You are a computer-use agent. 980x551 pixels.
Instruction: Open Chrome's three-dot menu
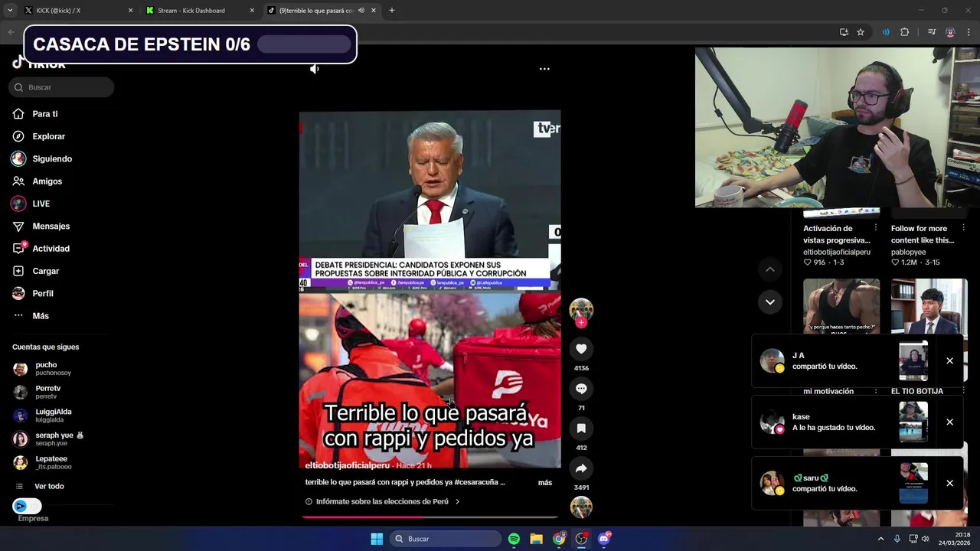tap(969, 32)
